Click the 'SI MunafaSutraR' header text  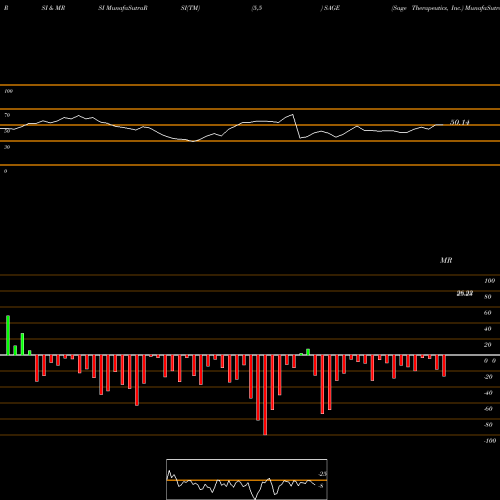pos(123,8)
